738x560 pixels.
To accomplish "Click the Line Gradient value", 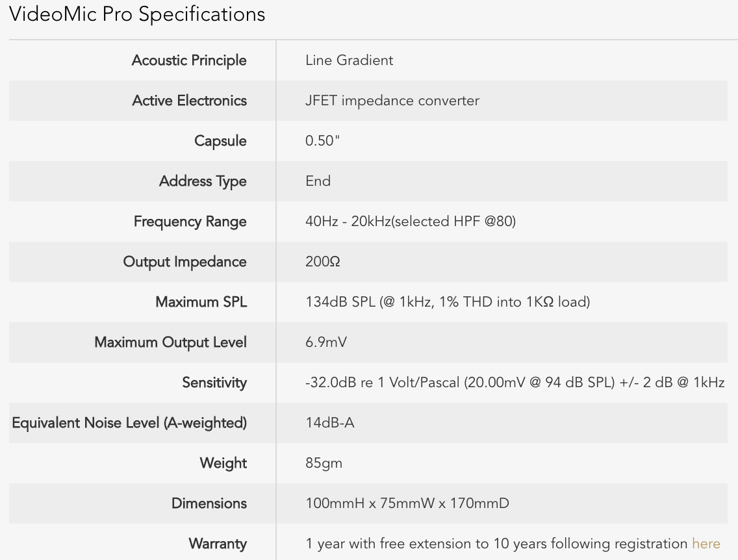I will coord(349,60).
